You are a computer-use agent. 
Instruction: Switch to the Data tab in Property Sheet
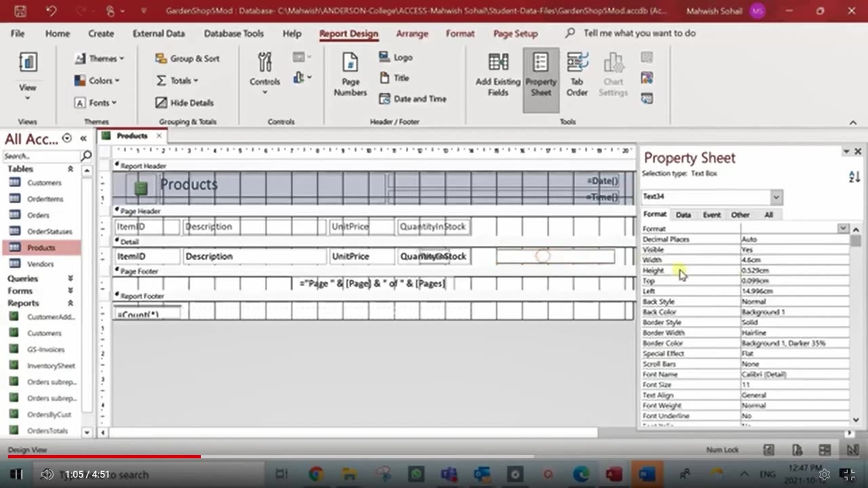683,215
